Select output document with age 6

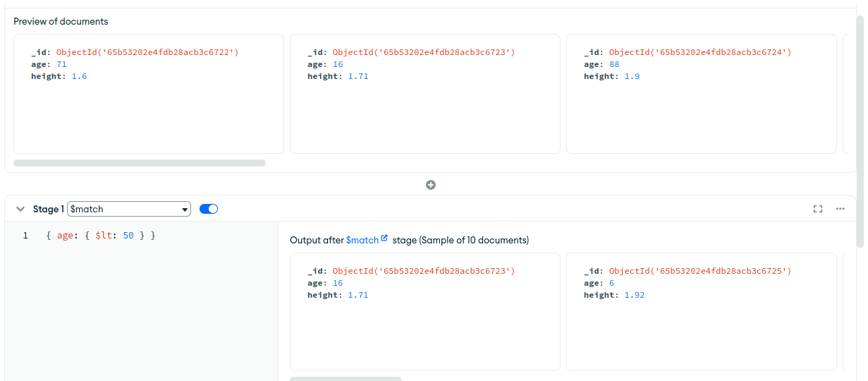point(702,312)
